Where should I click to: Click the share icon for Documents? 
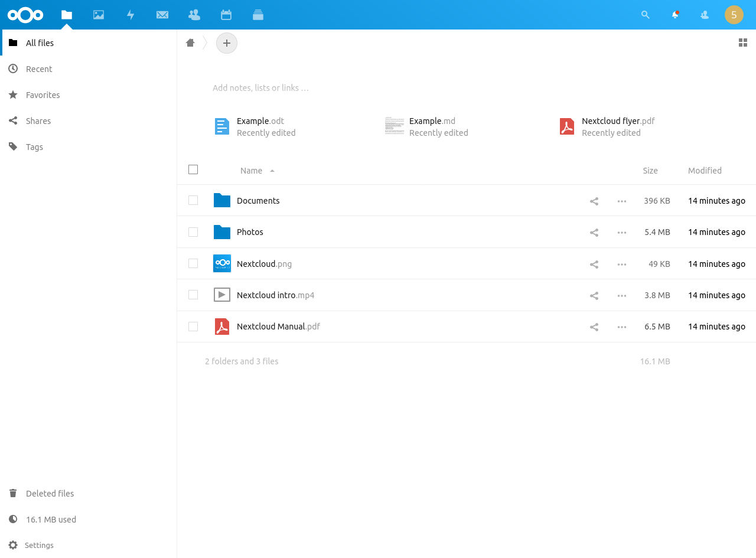594,201
